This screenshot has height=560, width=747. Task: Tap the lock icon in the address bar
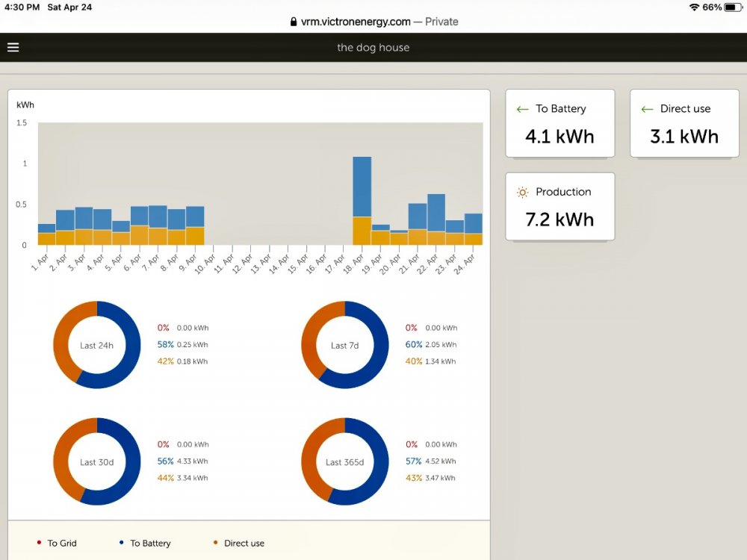click(294, 22)
